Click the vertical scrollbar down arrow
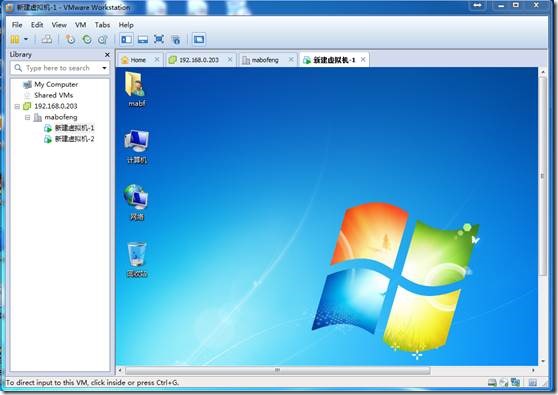Viewport: 558px width, 395px height. 543,361
